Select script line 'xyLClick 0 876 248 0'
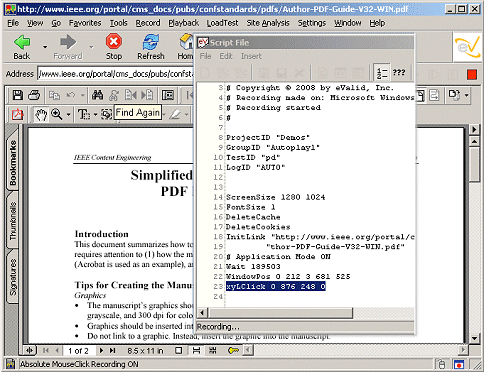Viewport: 484px width, 372px height. point(276,286)
